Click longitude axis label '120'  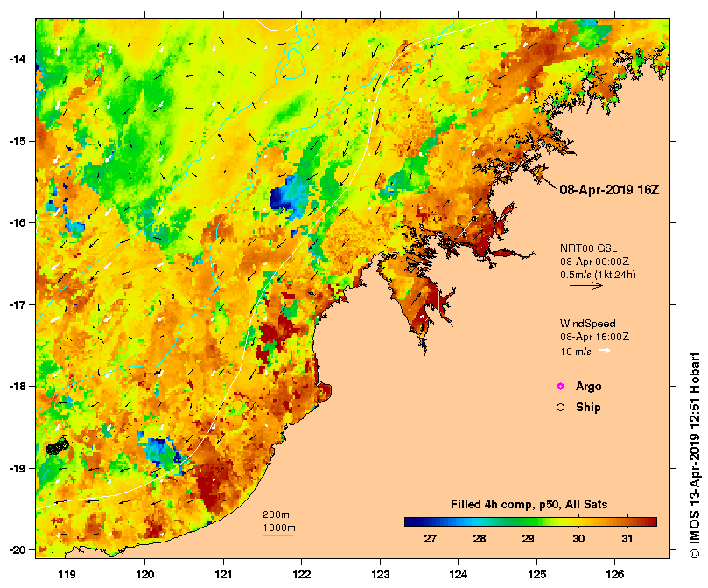point(145,575)
